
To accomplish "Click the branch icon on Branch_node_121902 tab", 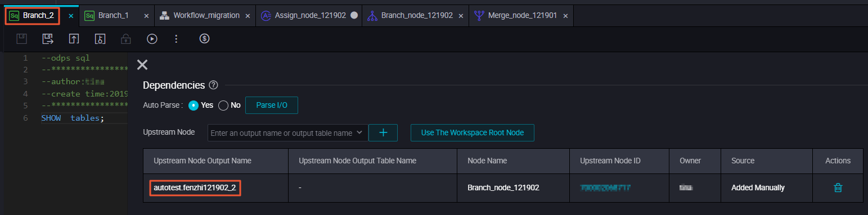I will [372, 16].
